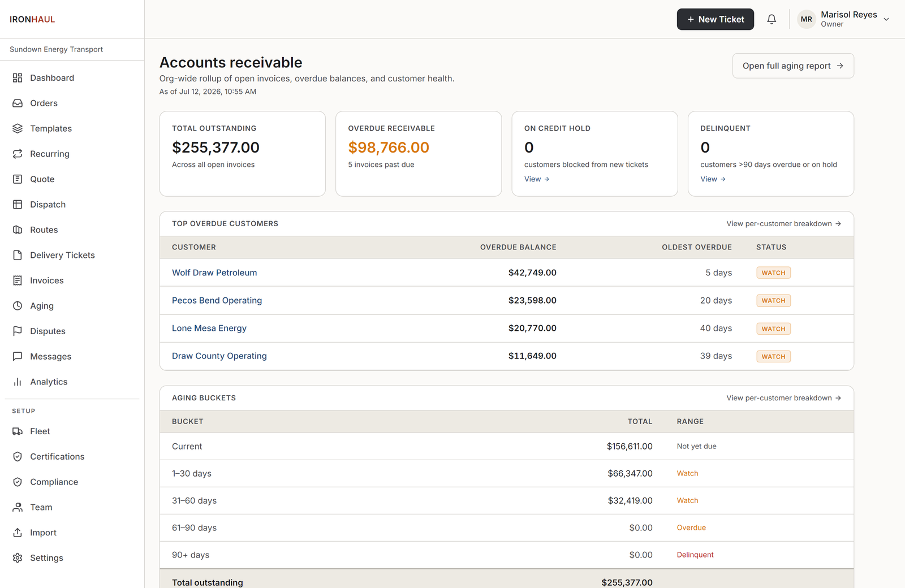
Task: Expand the Marisol Reyes account menu chevron
Action: click(x=886, y=19)
